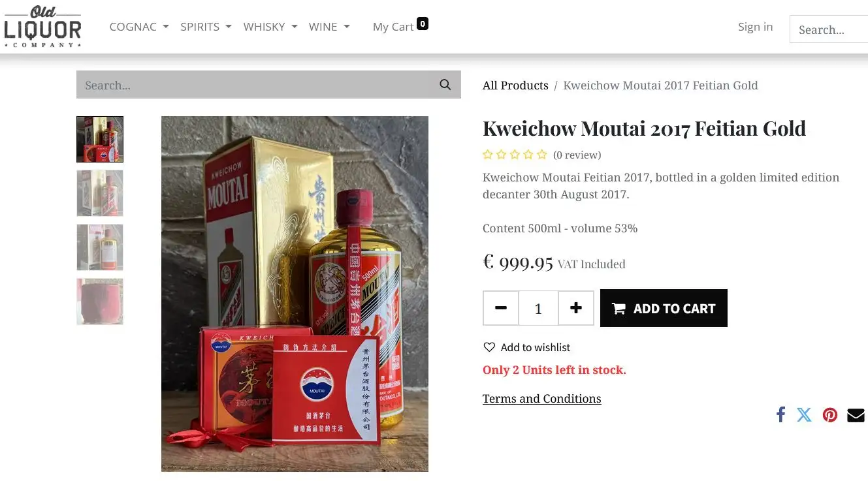The height and width of the screenshot is (481, 868).
Task: Click the heart icon next to Add to wishlist
Action: point(489,347)
